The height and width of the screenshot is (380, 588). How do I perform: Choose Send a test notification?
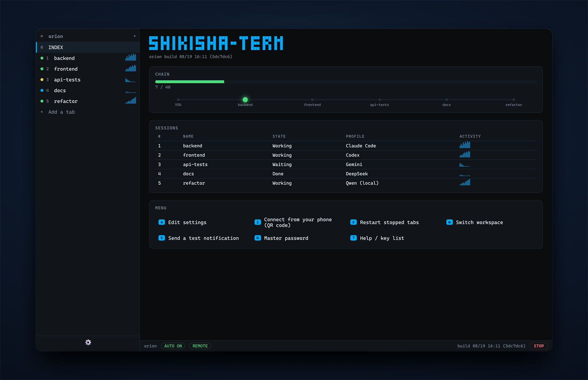point(203,238)
